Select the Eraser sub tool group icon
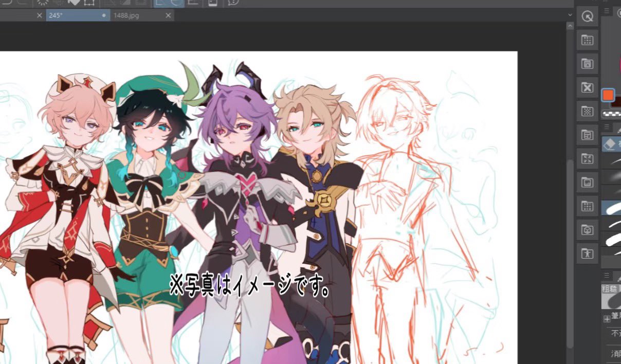621x364 pixels. pos(610,143)
